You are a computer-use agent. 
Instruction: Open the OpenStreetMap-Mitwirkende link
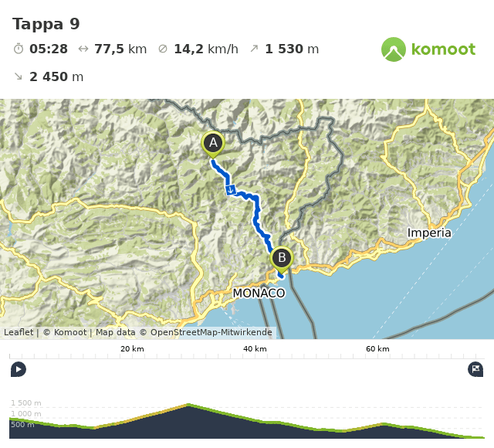coord(211,333)
